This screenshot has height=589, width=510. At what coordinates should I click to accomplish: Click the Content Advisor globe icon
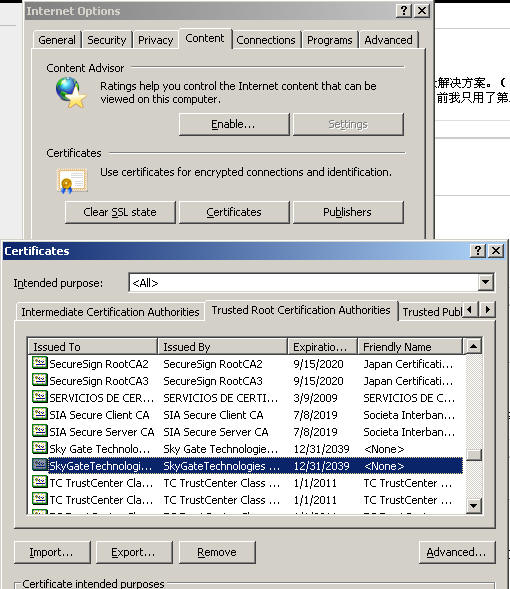[71, 92]
